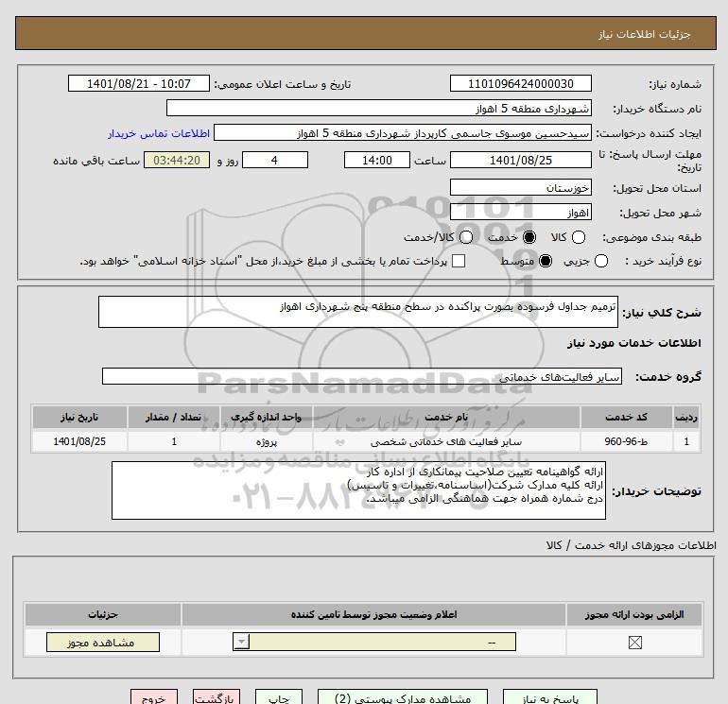Click the general need description text box
728x704 pixels.
pos(358,312)
